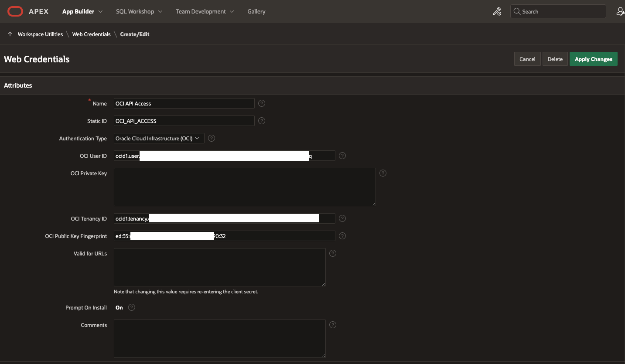This screenshot has width=625, height=364.
Task: Open help for the Comments field
Action: [333, 325]
